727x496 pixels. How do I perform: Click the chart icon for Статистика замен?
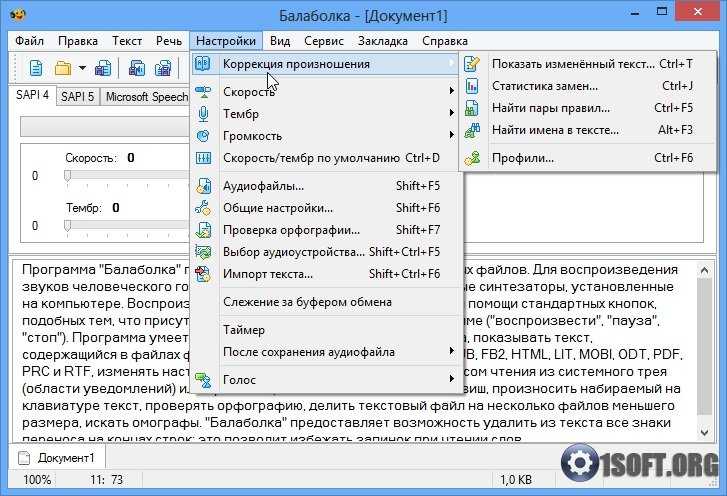[x=472, y=86]
